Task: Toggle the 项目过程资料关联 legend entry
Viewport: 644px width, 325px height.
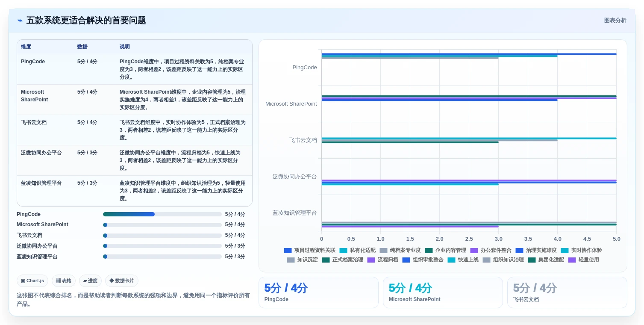Action: [309, 250]
